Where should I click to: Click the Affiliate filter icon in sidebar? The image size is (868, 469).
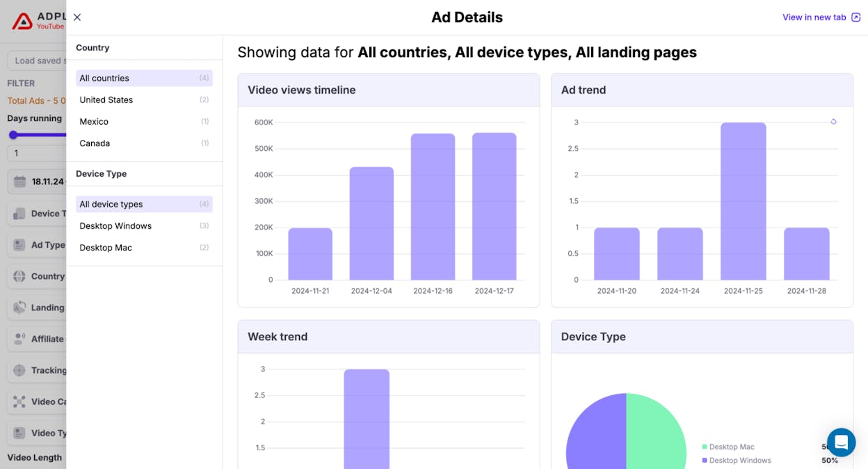(x=19, y=339)
